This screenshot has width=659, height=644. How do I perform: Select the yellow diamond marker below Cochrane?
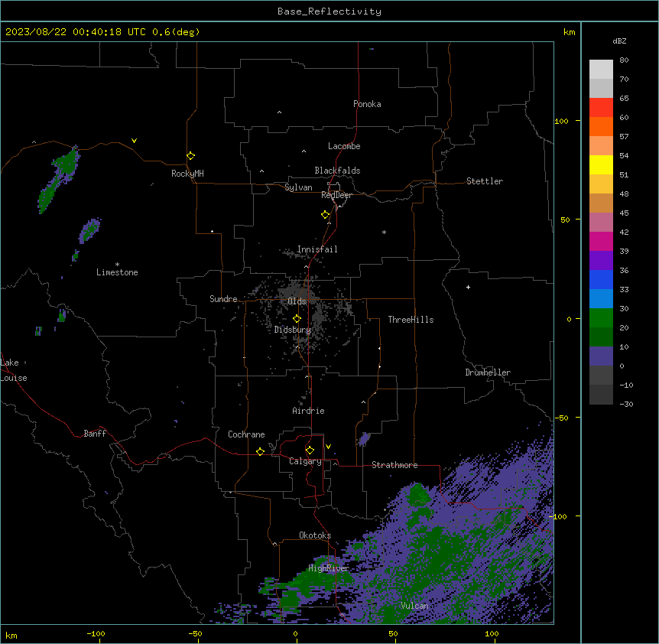pos(260,451)
